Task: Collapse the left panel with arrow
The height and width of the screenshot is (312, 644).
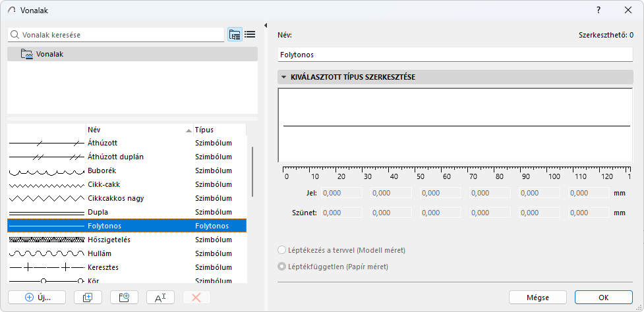Action: coord(266,25)
